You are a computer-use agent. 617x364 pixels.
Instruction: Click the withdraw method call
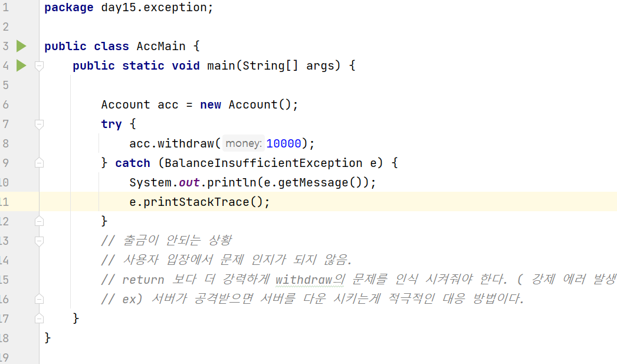pyautogui.click(x=185, y=143)
